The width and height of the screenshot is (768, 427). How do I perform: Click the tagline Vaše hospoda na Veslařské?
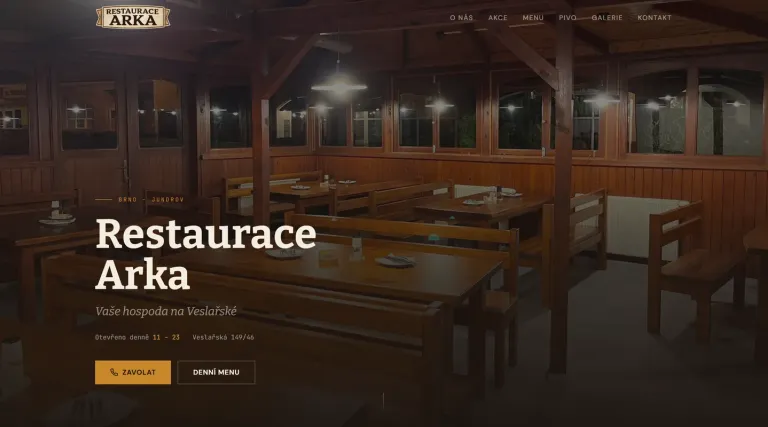166,311
